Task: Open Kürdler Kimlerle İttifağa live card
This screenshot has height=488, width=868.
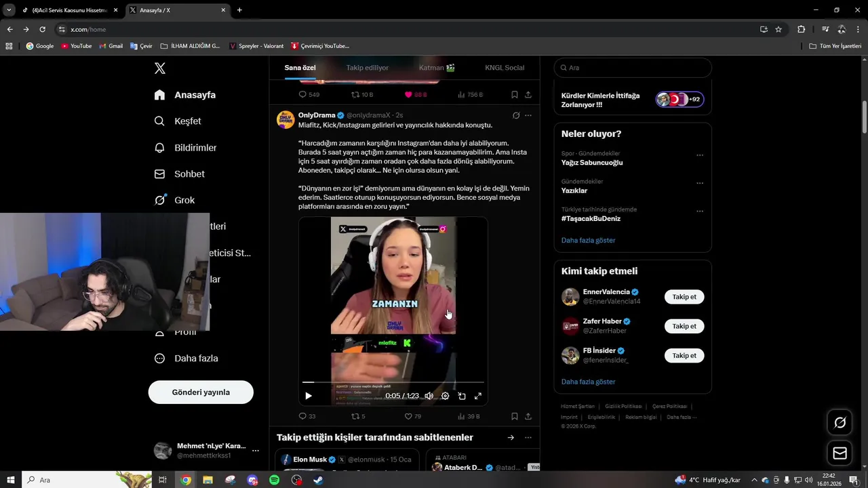Action: 633,100
